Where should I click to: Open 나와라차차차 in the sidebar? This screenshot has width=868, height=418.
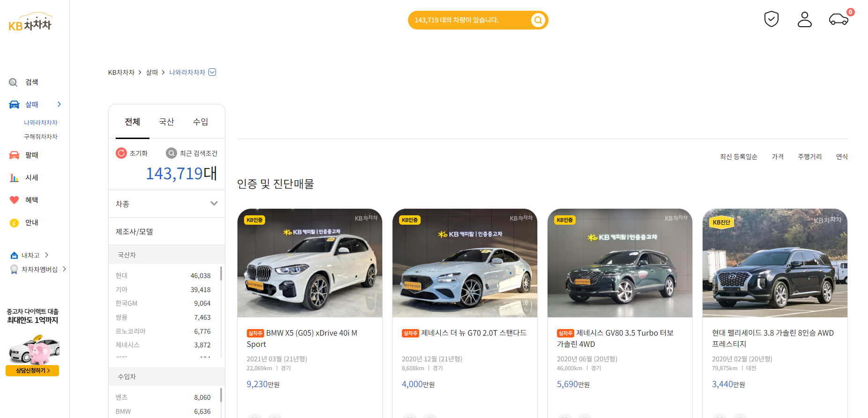coord(41,123)
